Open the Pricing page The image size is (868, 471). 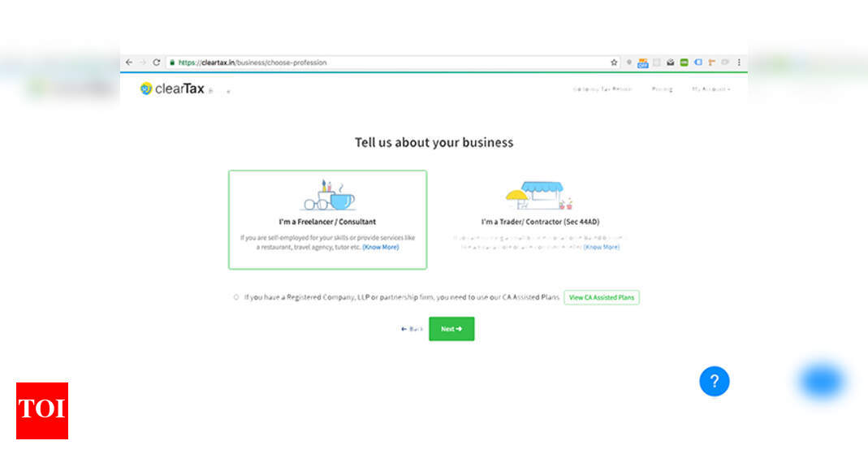(662, 89)
